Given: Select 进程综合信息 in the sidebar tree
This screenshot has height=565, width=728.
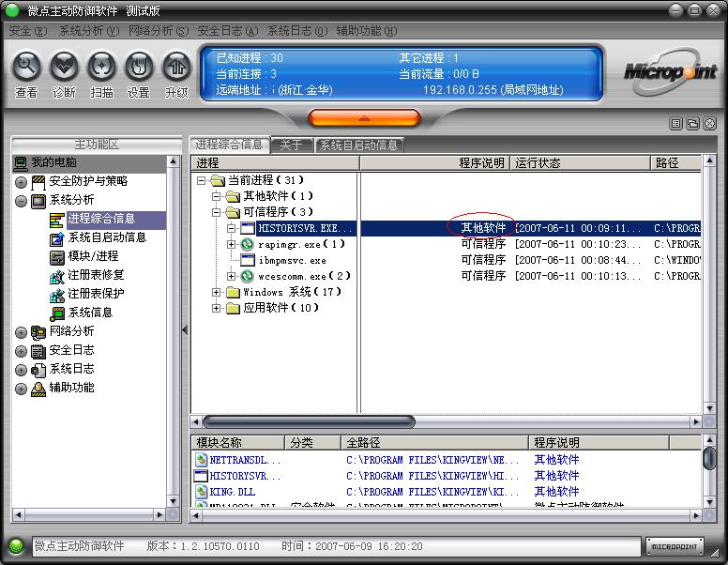Looking at the screenshot, I should click(x=116, y=220).
